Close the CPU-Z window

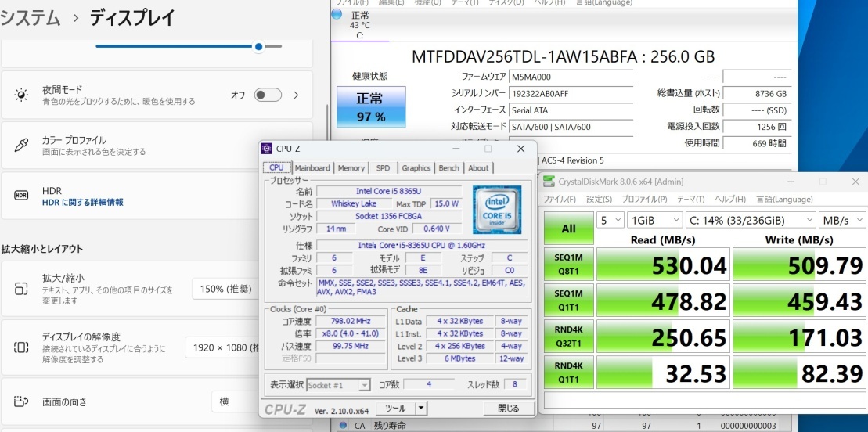click(521, 149)
